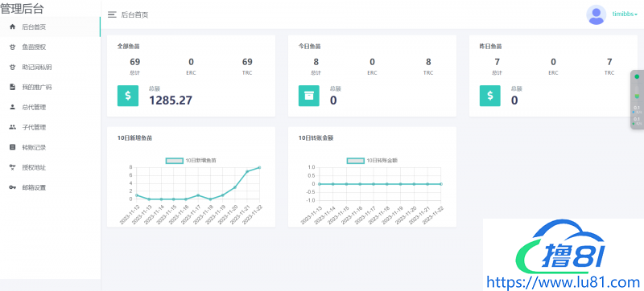The width and height of the screenshot is (644, 291).
Task: Click the top green dot on floating widget
Action: pyautogui.click(x=637, y=76)
